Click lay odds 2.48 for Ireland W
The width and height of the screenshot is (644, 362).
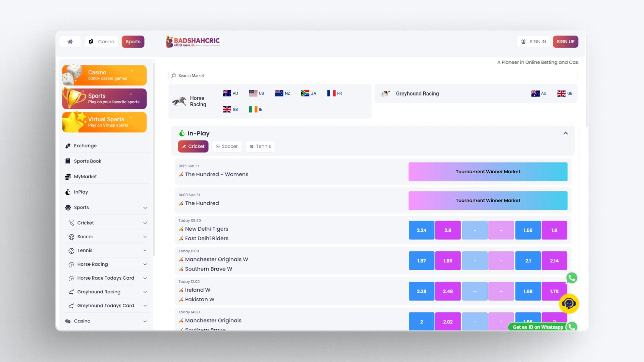(x=448, y=291)
